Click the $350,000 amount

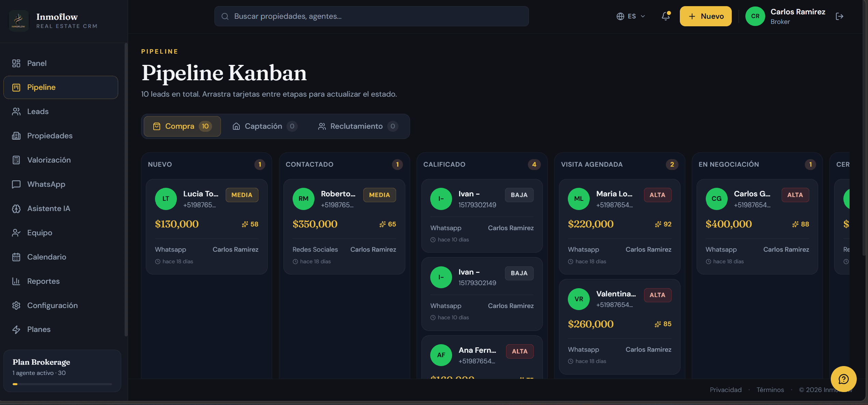click(x=315, y=224)
